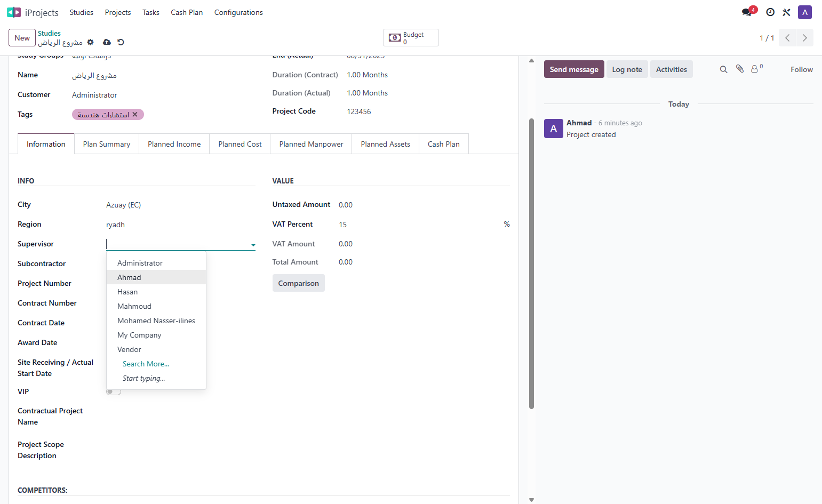
Task: Choose Ahmad as supervisor
Action: (156, 277)
